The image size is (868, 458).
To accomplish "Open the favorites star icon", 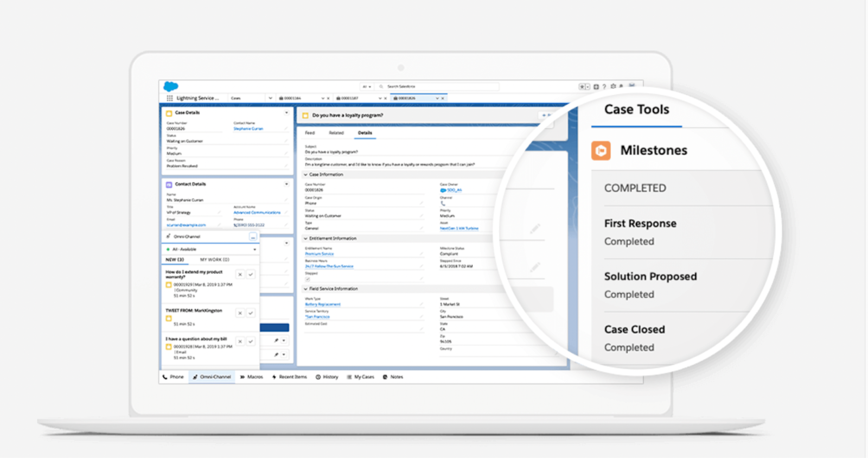I will click(x=582, y=87).
